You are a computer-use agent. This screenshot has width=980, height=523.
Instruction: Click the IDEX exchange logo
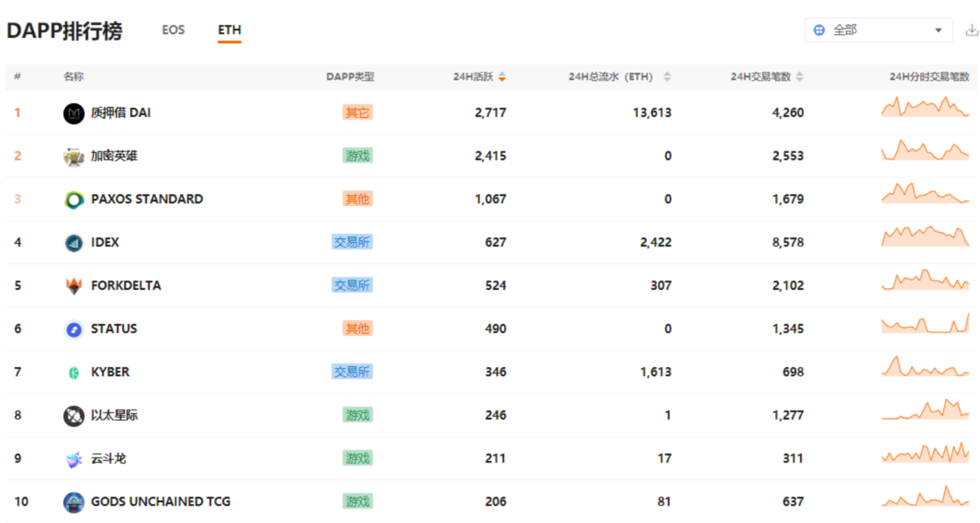[x=73, y=242]
